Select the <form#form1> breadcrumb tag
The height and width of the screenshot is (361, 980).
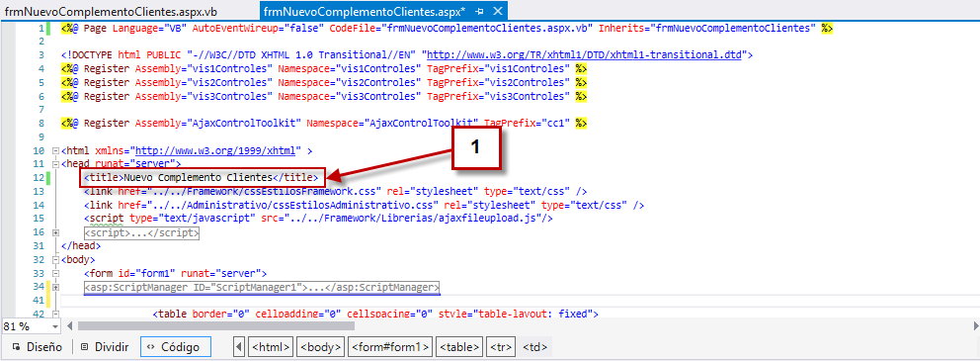coord(390,346)
